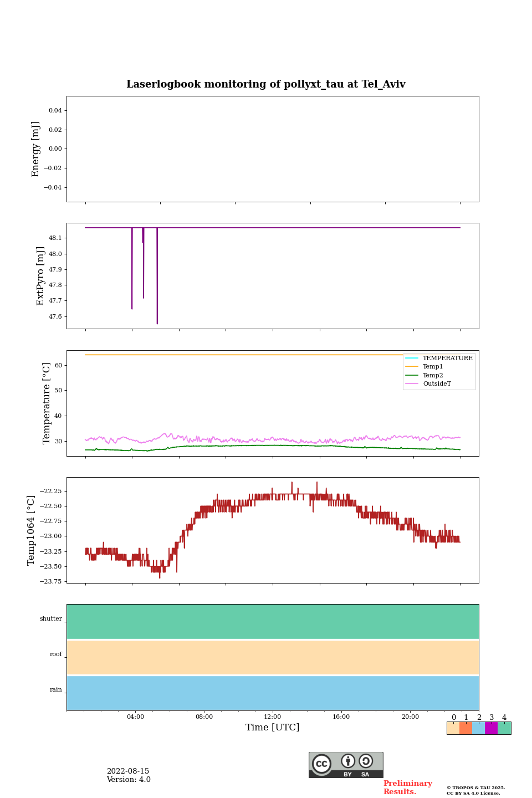Click the green shutter status band
This screenshot has height=798, width=532.
click(273, 622)
